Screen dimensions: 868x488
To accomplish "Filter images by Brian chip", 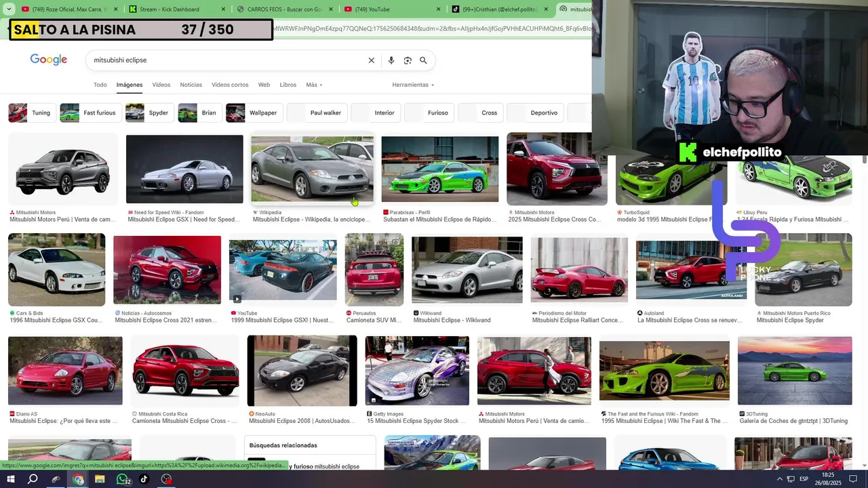I will 199,113.
